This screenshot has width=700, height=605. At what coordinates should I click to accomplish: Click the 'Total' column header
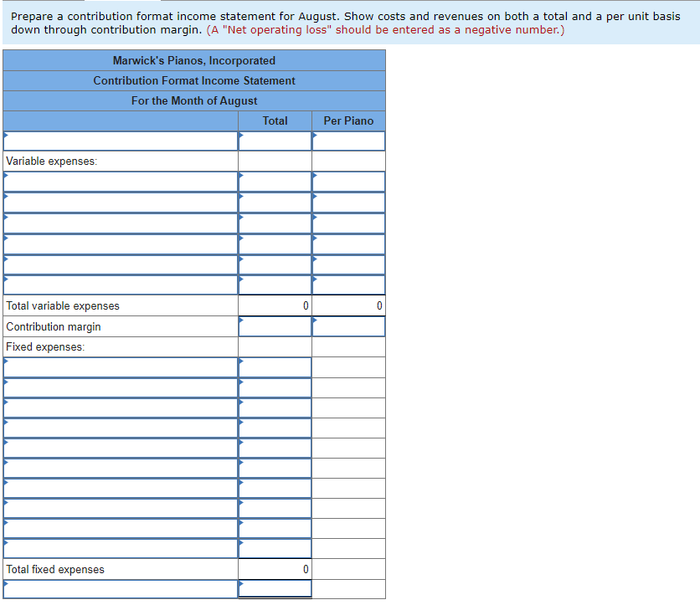pos(275,120)
